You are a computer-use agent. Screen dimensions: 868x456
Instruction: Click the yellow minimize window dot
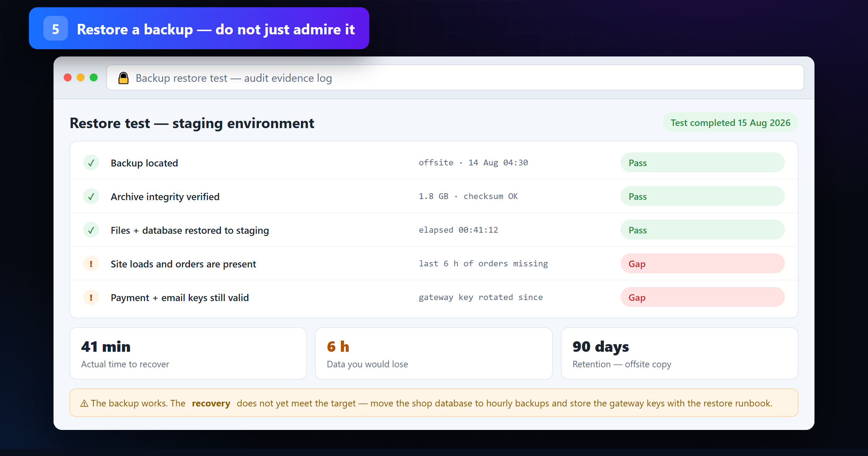click(81, 77)
